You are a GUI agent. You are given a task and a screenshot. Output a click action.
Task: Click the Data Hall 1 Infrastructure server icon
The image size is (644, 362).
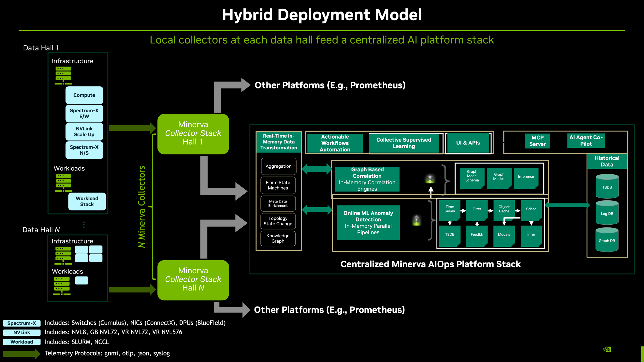[x=63, y=76]
